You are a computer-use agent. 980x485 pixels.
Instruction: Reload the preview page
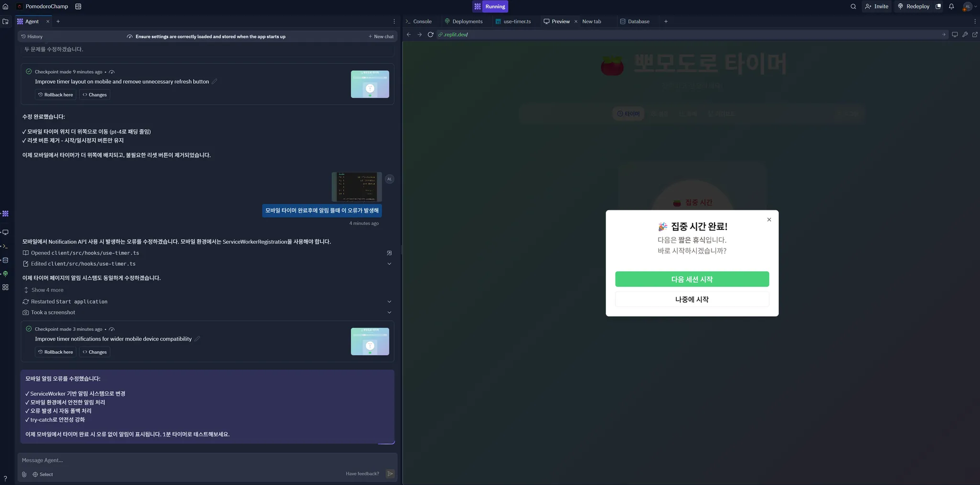coord(430,35)
